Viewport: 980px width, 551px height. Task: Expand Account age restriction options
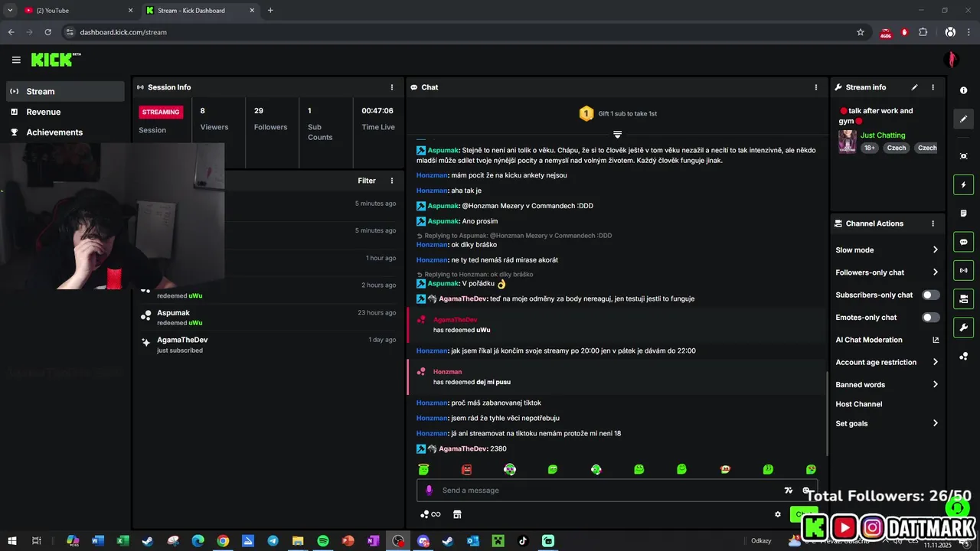887,362
